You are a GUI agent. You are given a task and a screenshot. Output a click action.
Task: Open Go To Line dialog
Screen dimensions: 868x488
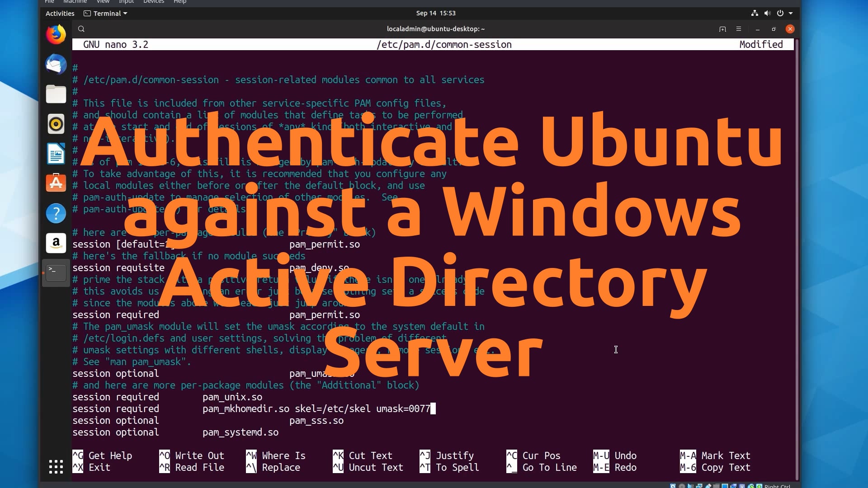coord(548,467)
